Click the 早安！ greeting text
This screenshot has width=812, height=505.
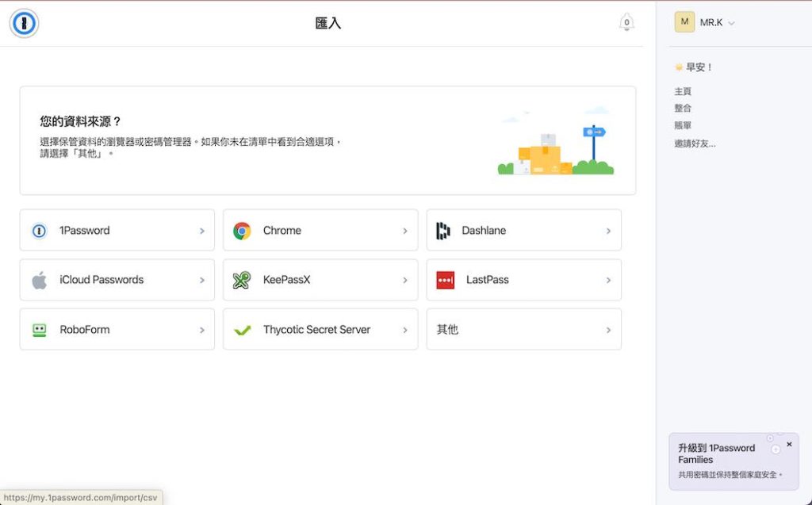click(x=699, y=67)
